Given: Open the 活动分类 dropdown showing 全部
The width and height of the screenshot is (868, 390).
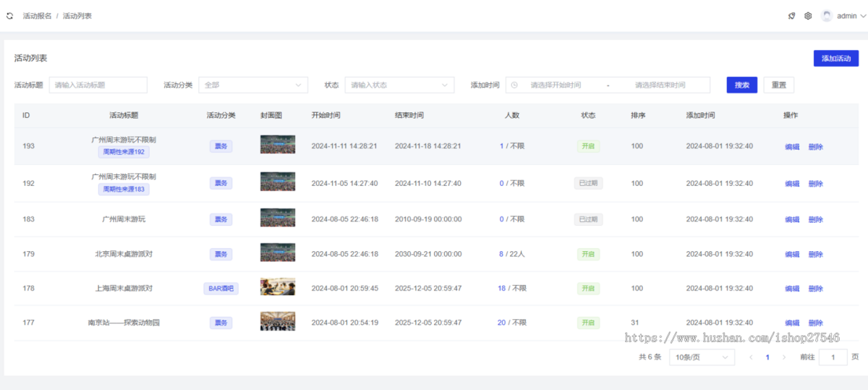Looking at the screenshot, I should (253, 85).
